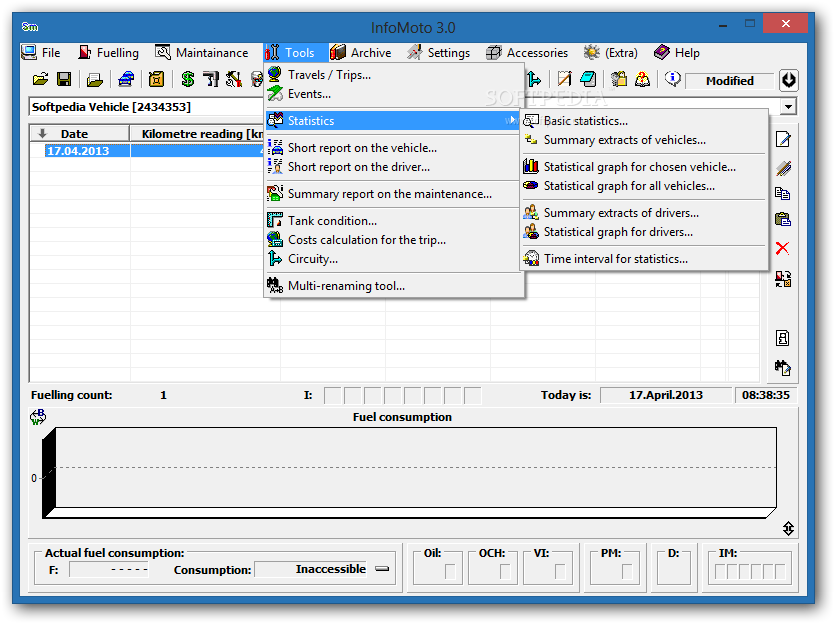Open Statistical graph for drivers...
Screen dimensions: 835x624
tap(644, 232)
